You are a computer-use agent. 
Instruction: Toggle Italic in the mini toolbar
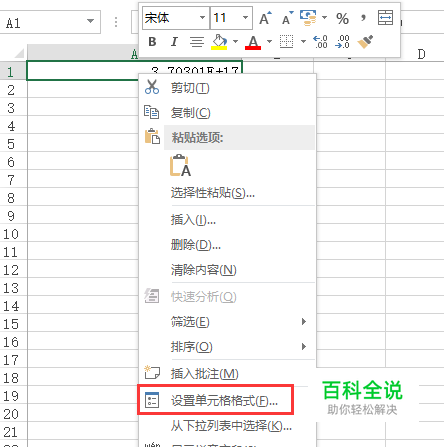pyautogui.click(x=174, y=42)
